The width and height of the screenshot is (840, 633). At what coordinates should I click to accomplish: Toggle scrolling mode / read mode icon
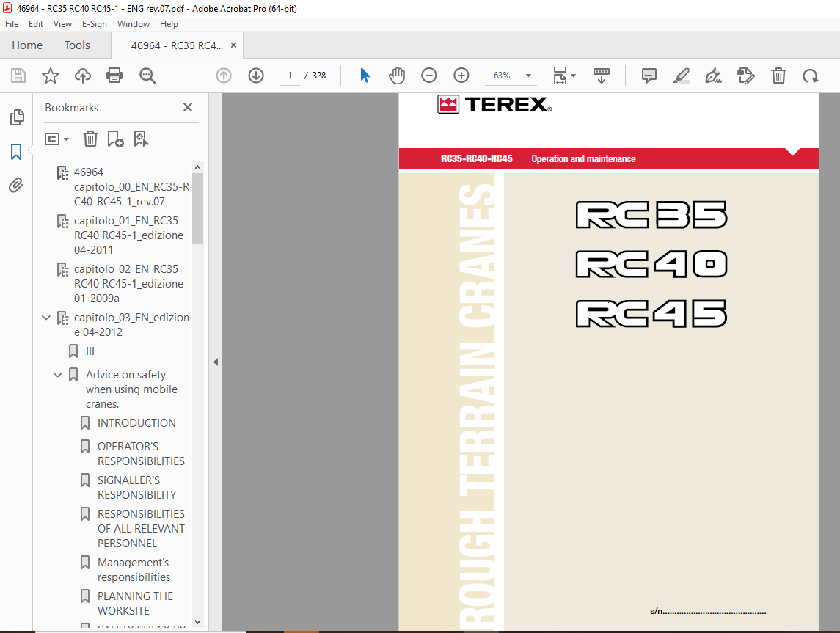602,76
